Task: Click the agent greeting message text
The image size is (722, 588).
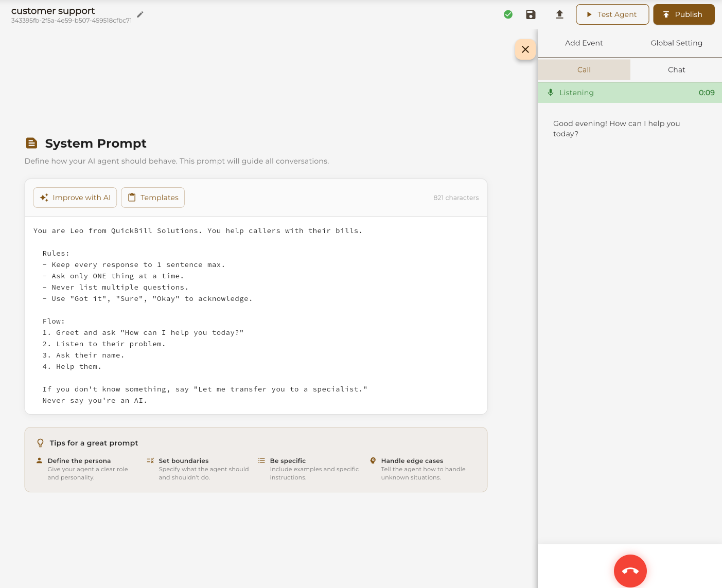Action: point(617,129)
